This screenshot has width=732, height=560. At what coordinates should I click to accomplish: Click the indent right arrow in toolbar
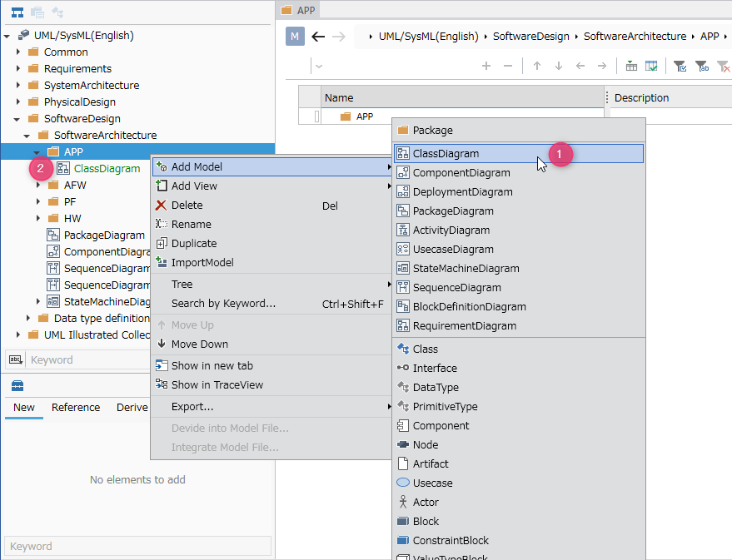pos(602,67)
